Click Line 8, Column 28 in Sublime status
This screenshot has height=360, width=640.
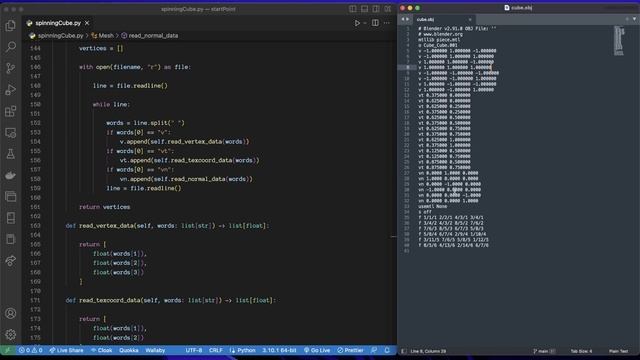point(428,351)
